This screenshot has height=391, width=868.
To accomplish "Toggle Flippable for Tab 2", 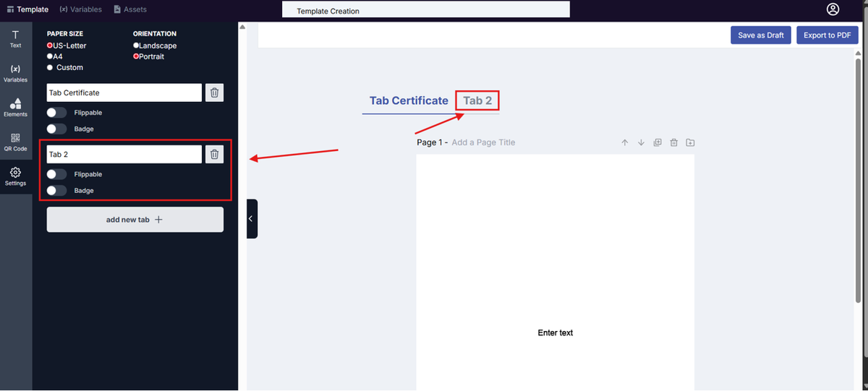I will pyautogui.click(x=56, y=174).
